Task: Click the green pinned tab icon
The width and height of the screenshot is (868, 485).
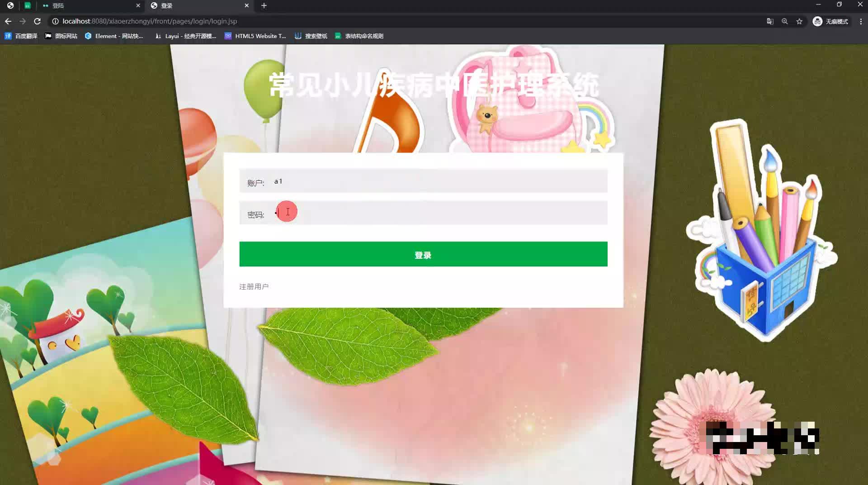Action: [x=28, y=5]
